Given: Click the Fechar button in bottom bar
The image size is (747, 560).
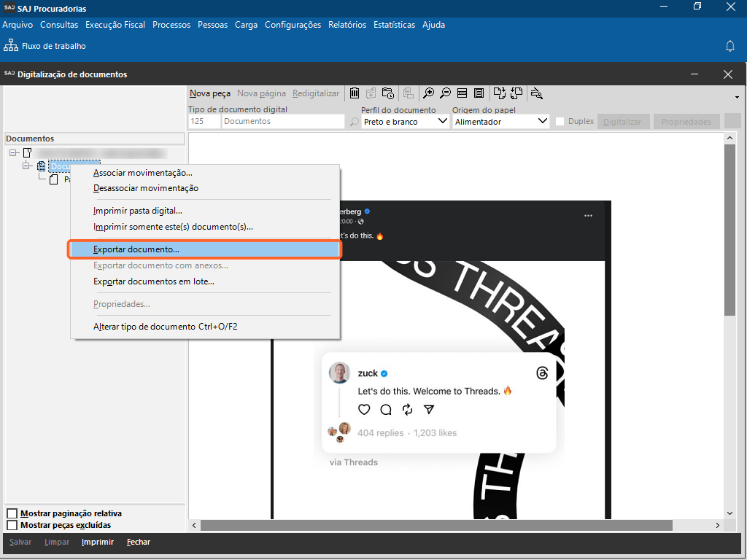Looking at the screenshot, I should coord(139,542).
